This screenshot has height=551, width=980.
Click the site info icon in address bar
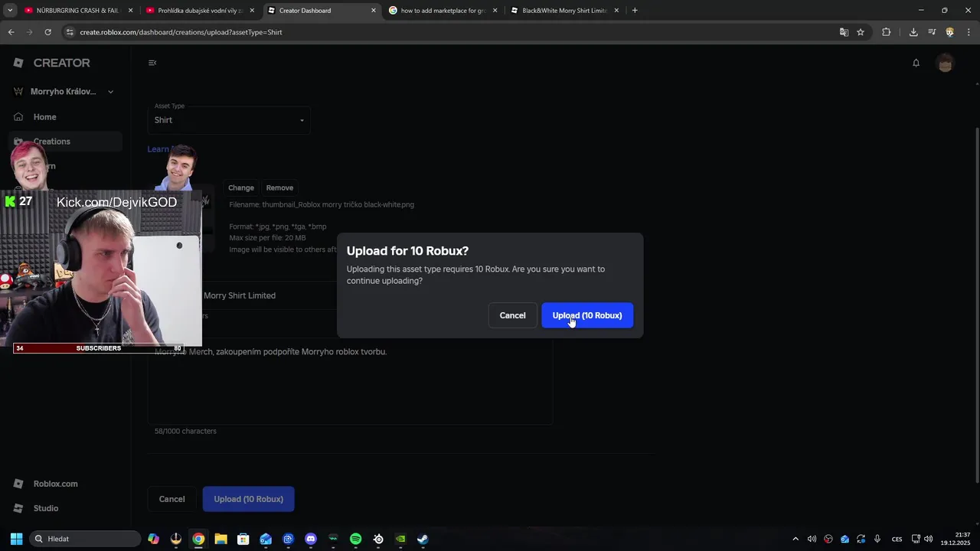click(70, 32)
